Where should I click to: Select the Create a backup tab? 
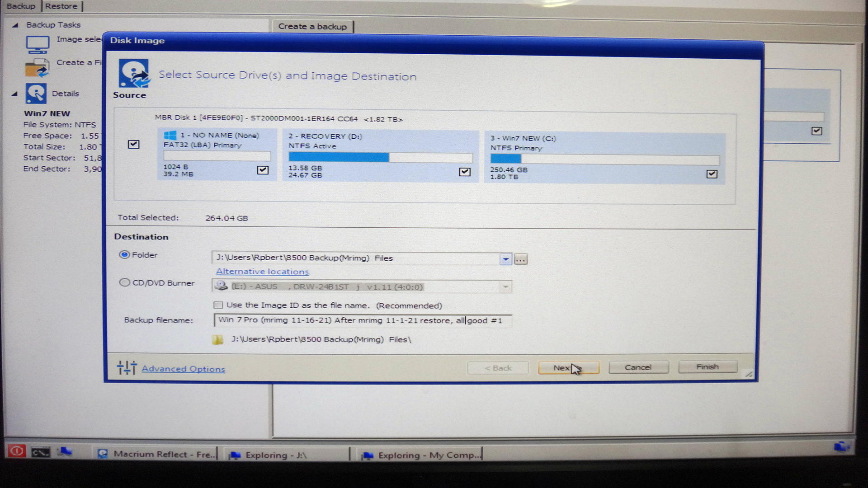click(x=312, y=26)
